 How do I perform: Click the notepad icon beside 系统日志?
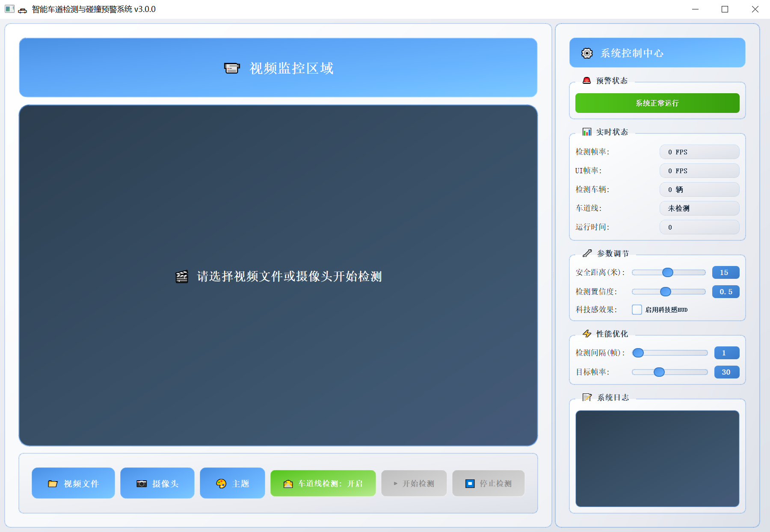587,397
